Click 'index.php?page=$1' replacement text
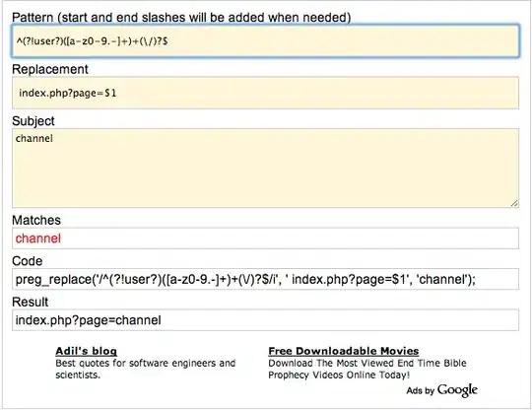This screenshot has width=532, height=410. [68, 93]
